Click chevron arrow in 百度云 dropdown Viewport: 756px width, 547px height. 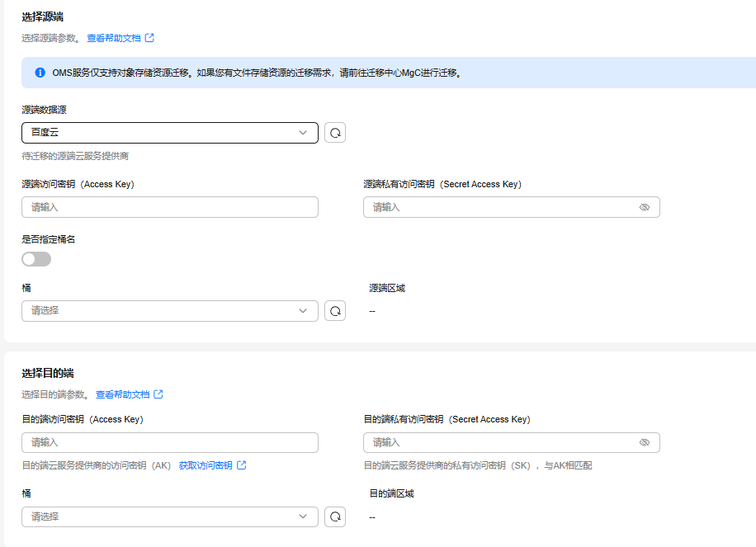(x=303, y=133)
